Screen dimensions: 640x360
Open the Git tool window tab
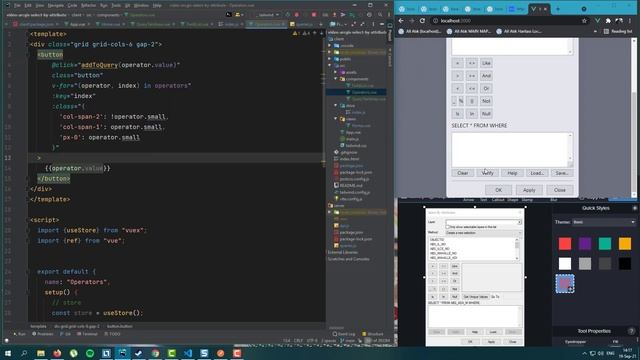65,334
